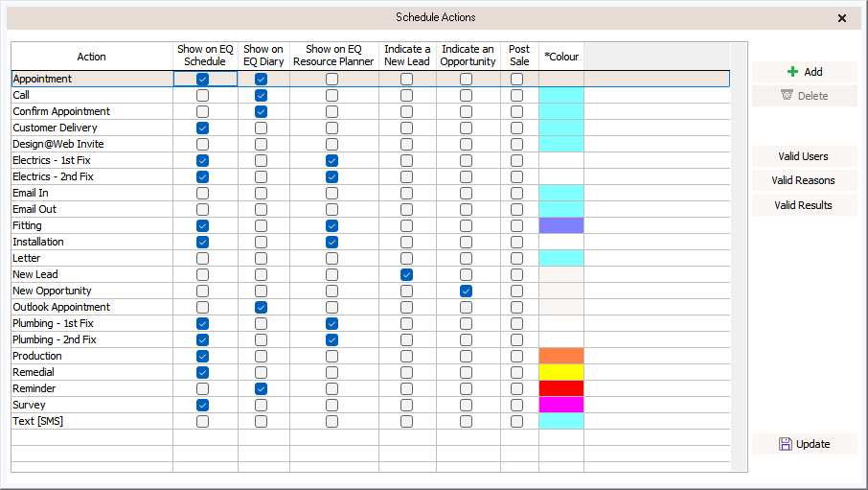Uncheck Show on EQ Schedule for Appointment
The height and width of the screenshot is (490, 868).
[x=202, y=80]
